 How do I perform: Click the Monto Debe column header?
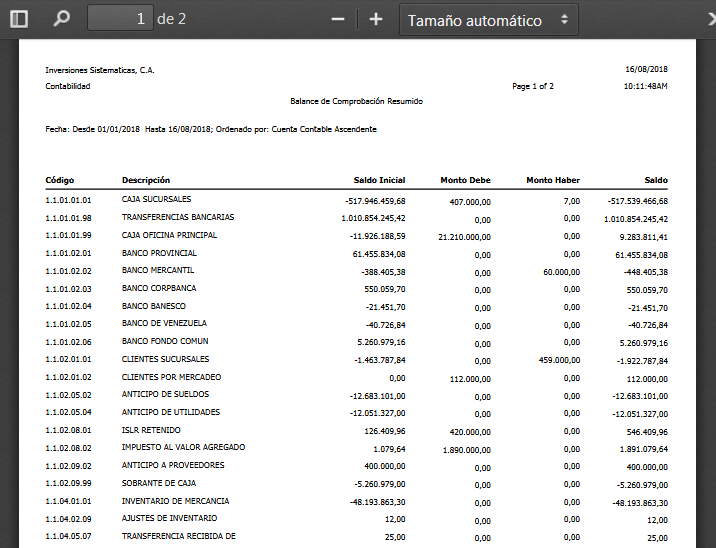click(465, 180)
